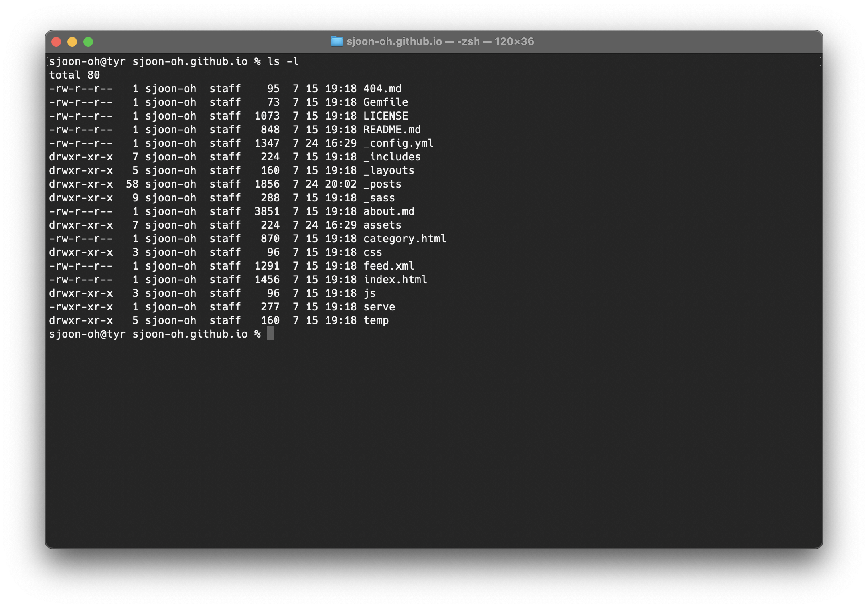Click the directory name _layouts
Image resolution: width=868 pixels, height=608 pixels.
(389, 170)
